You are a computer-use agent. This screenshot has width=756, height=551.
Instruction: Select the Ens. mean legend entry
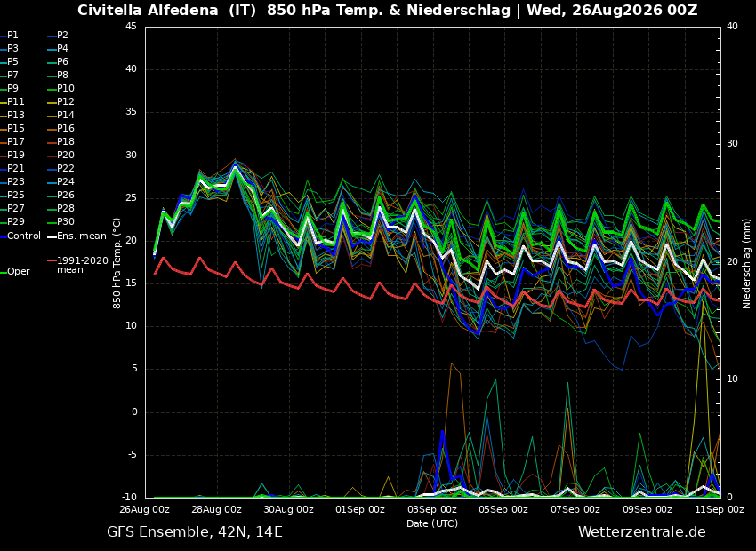click(x=76, y=236)
